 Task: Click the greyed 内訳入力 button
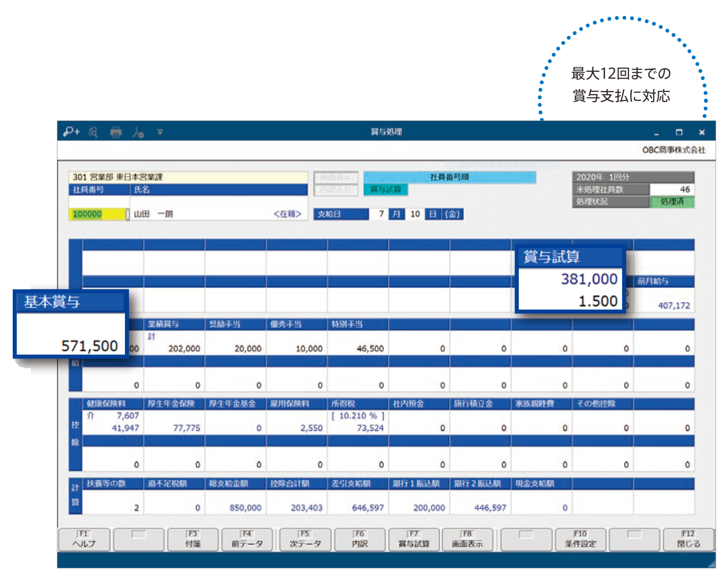(336, 190)
